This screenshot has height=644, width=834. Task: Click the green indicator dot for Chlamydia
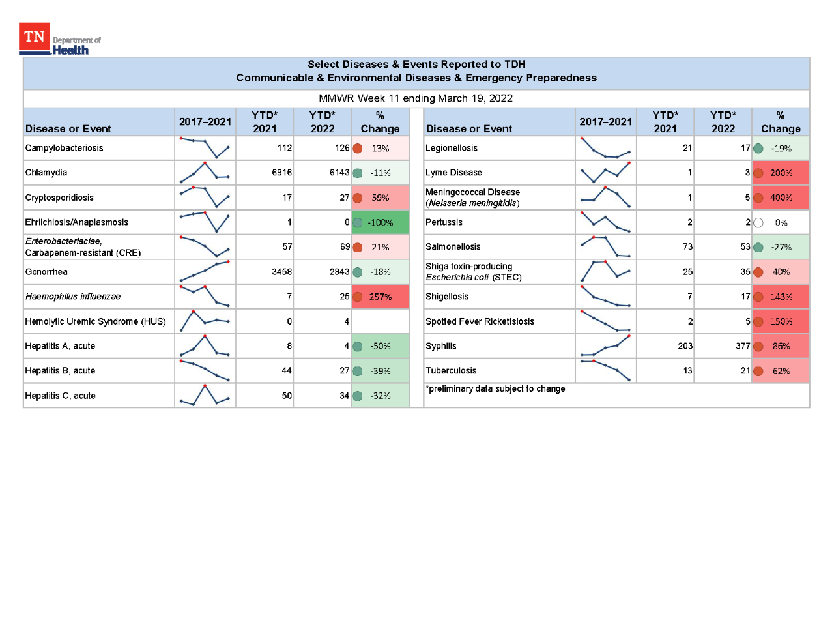(358, 173)
